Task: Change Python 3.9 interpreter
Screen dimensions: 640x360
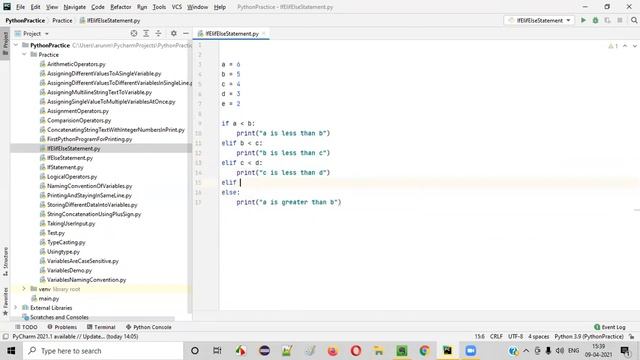Action: tap(589, 337)
